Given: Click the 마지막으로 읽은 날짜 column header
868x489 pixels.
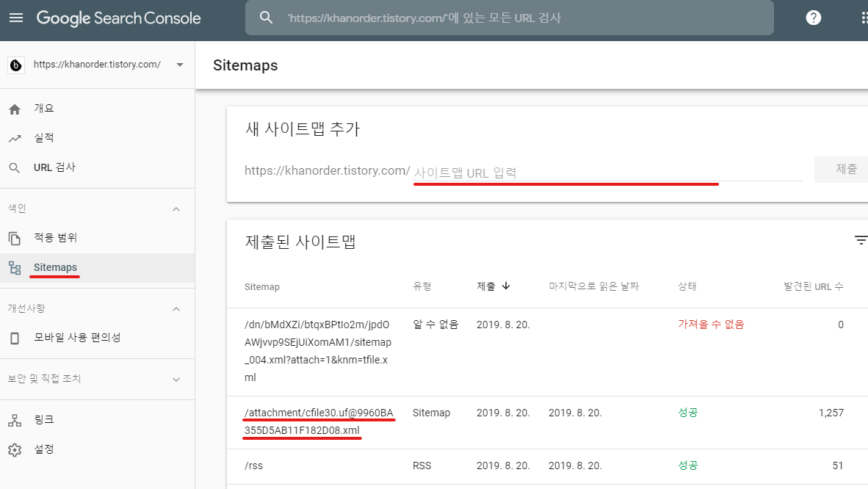Looking at the screenshot, I should point(593,286).
